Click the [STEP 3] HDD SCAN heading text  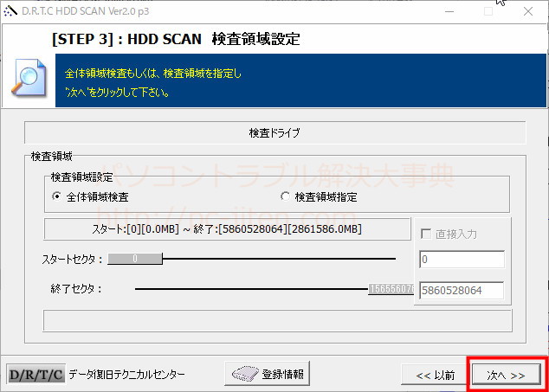coord(177,40)
